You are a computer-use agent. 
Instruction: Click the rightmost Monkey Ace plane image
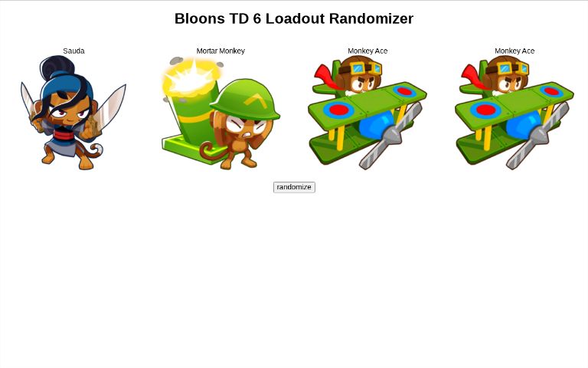click(x=514, y=113)
